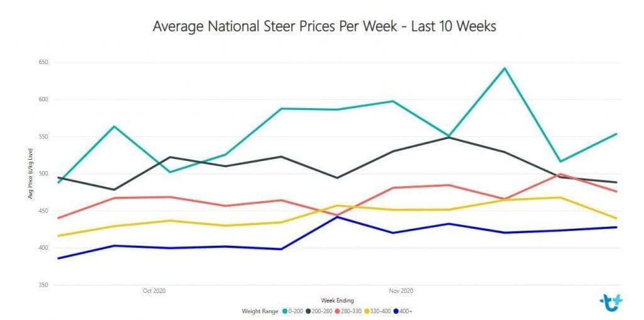This screenshot has width=644, height=320.
Task: Click the Avg Price y-axis title
Action: (x=30, y=174)
